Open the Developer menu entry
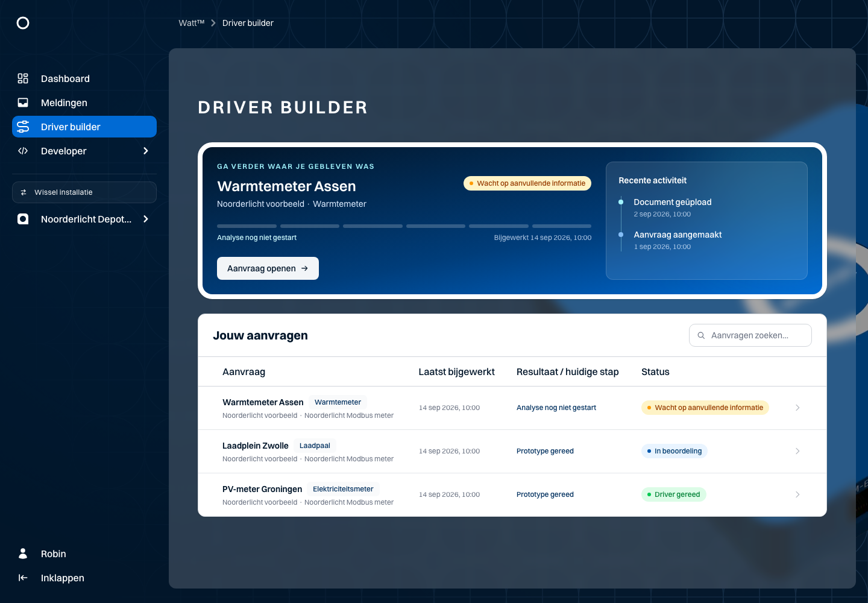This screenshot has width=868, height=603. [x=84, y=151]
